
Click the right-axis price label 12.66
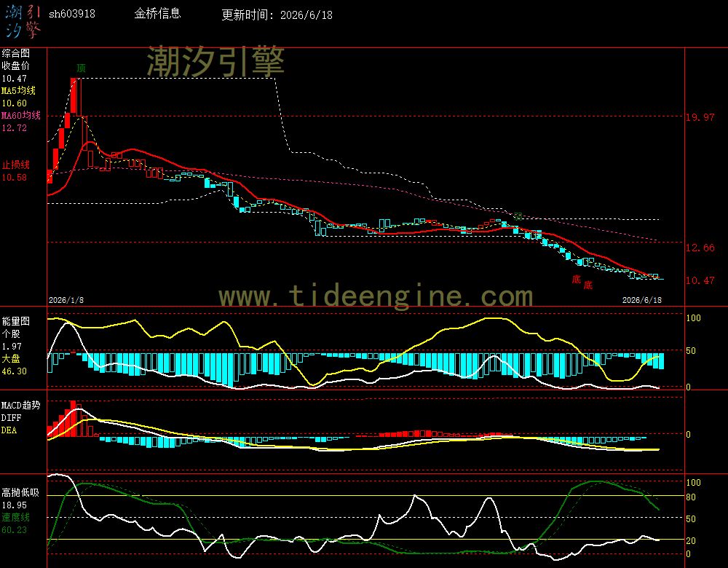(700, 248)
